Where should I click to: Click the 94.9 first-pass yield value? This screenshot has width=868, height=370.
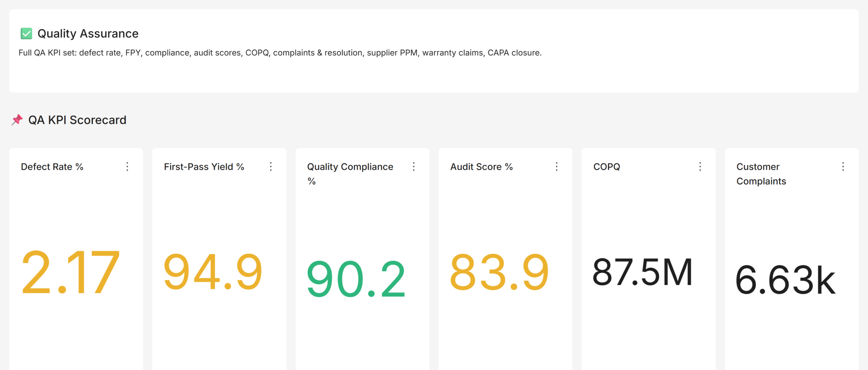(213, 272)
